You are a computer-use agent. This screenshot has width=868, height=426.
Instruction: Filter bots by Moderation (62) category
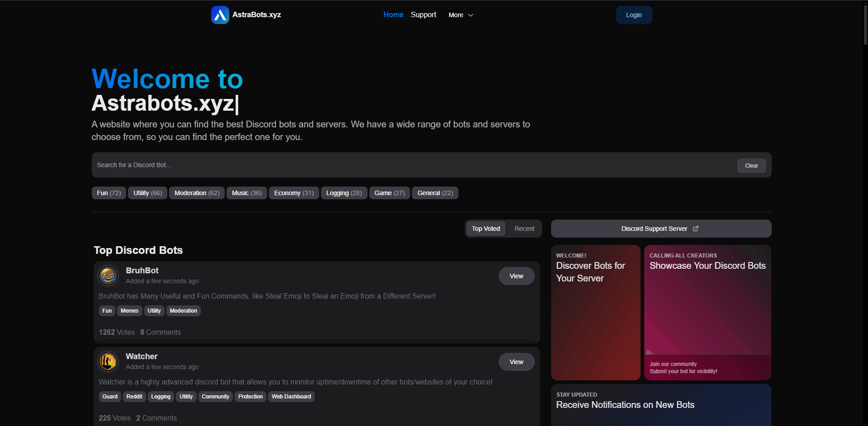(x=197, y=193)
